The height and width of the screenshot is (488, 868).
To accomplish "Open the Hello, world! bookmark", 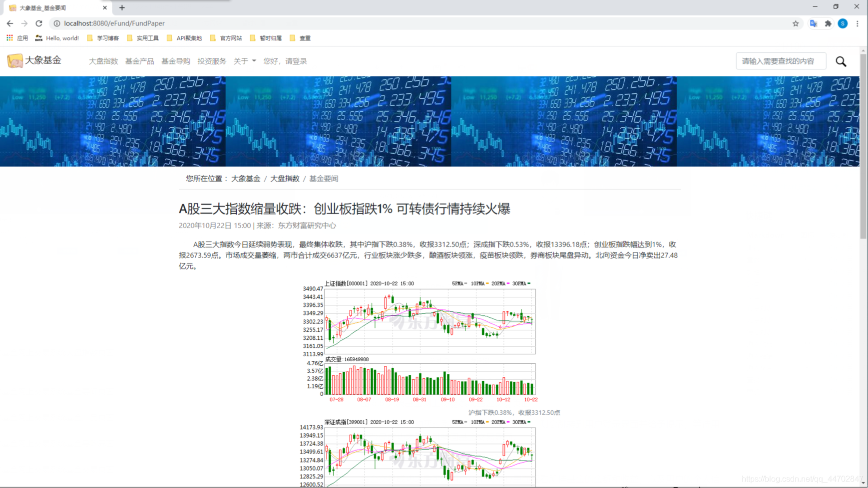I will 57,38.
